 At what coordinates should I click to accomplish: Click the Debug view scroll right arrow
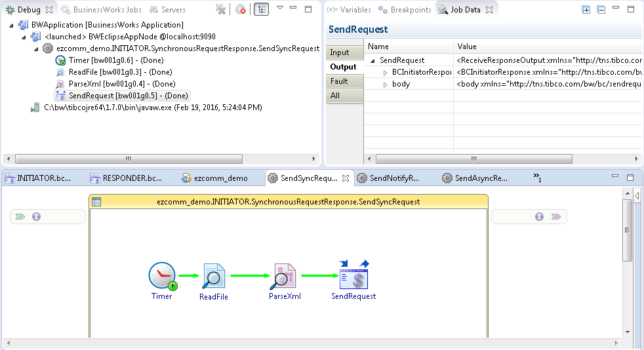(x=313, y=159)
